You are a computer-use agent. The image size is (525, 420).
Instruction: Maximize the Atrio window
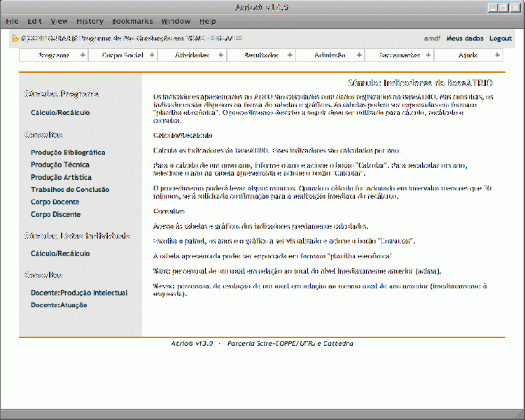pos(504,8)
